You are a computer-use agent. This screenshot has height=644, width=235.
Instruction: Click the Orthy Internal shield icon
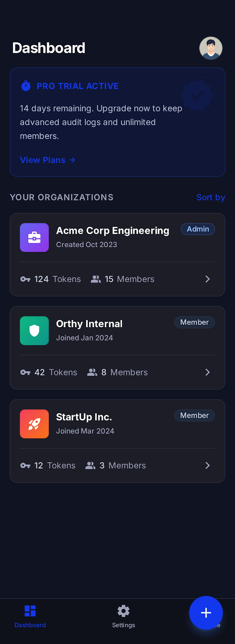tap(34, 330)
